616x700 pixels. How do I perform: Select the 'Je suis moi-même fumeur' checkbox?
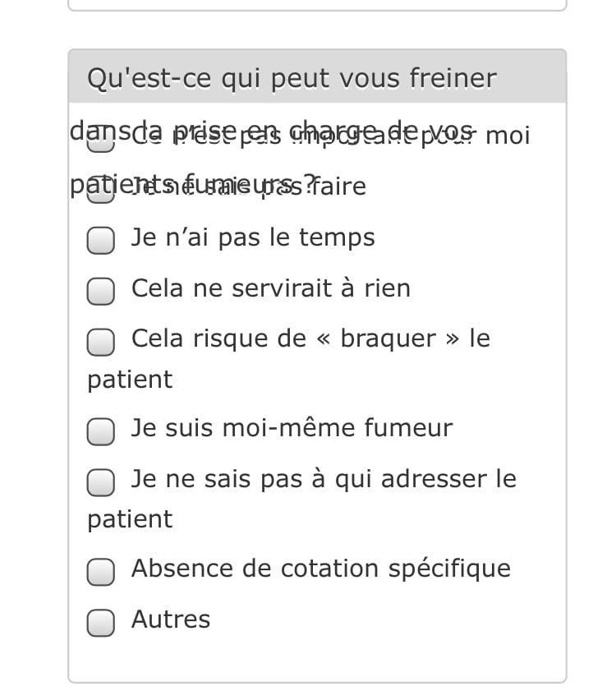pyautogui.click(x=101, y=431)
